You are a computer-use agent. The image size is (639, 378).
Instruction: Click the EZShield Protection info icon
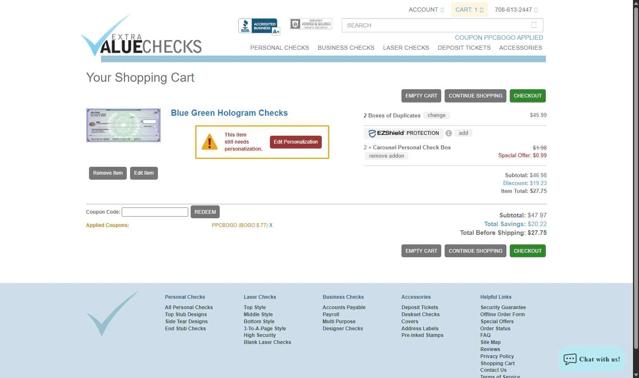pyautogui.click(x=449, y=133)
